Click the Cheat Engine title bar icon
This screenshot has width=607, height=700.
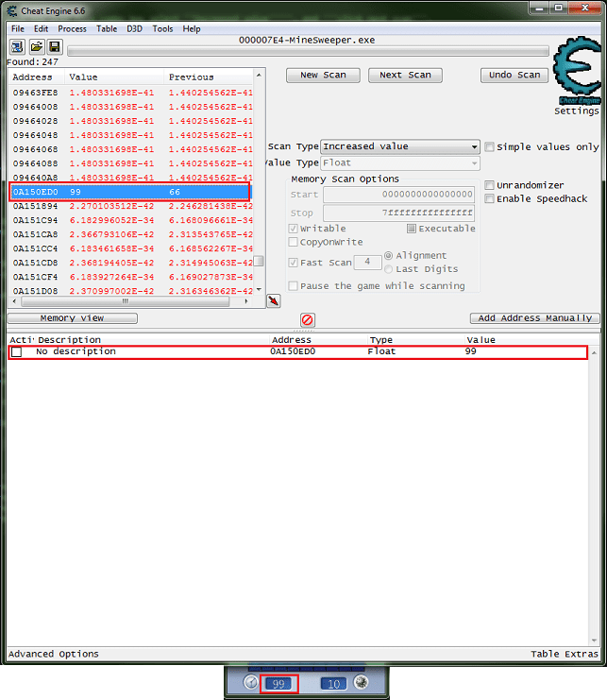(x=12, y=10)
